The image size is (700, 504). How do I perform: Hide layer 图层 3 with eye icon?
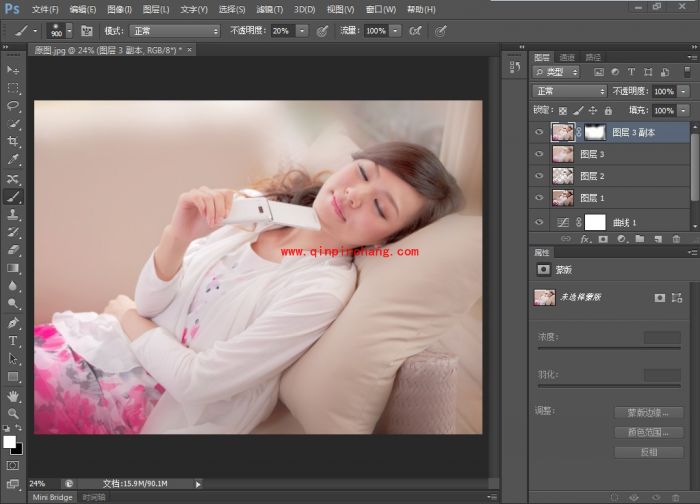point(540,154)
